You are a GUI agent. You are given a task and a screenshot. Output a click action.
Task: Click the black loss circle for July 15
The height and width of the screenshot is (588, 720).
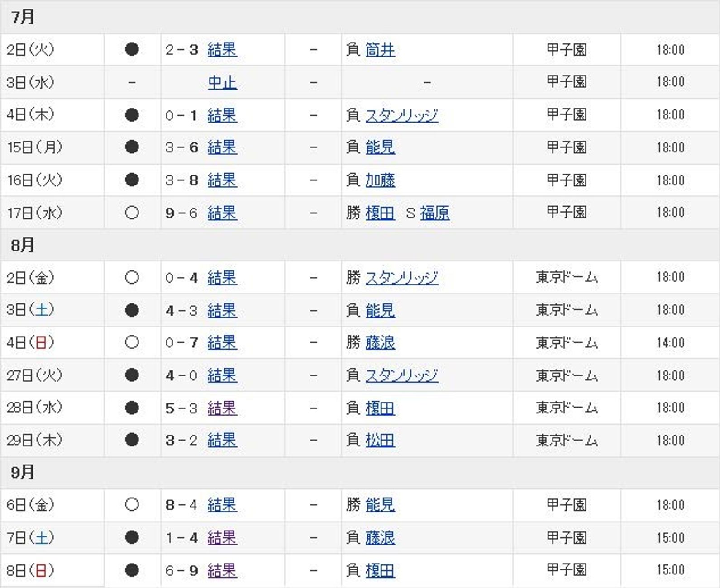(132, 147)
